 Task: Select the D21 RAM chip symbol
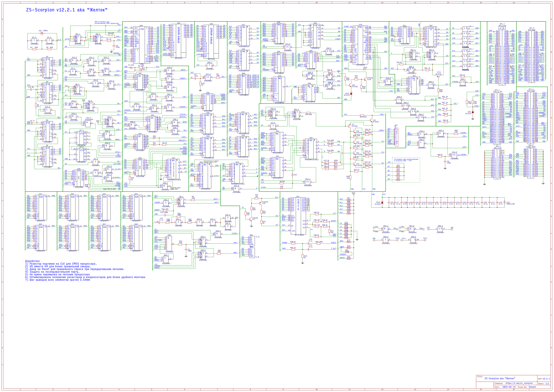[41, 208]
